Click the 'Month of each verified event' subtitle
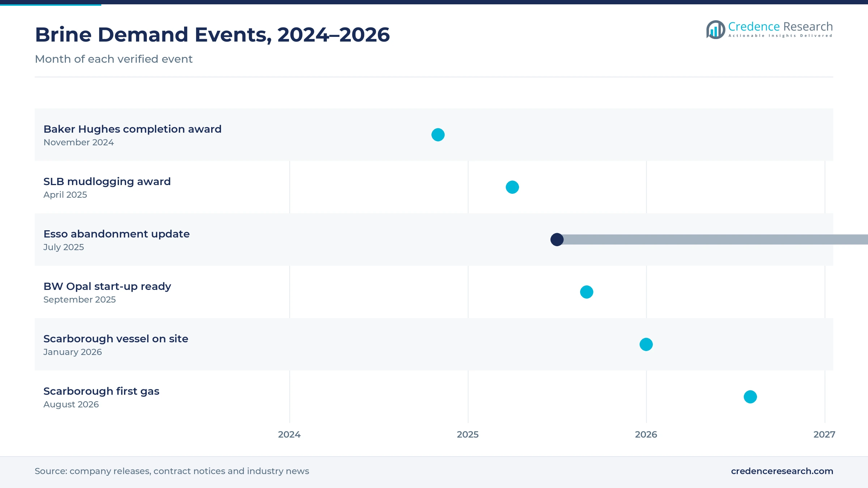This screenshot has height=488, width=868. pos(114,59)
